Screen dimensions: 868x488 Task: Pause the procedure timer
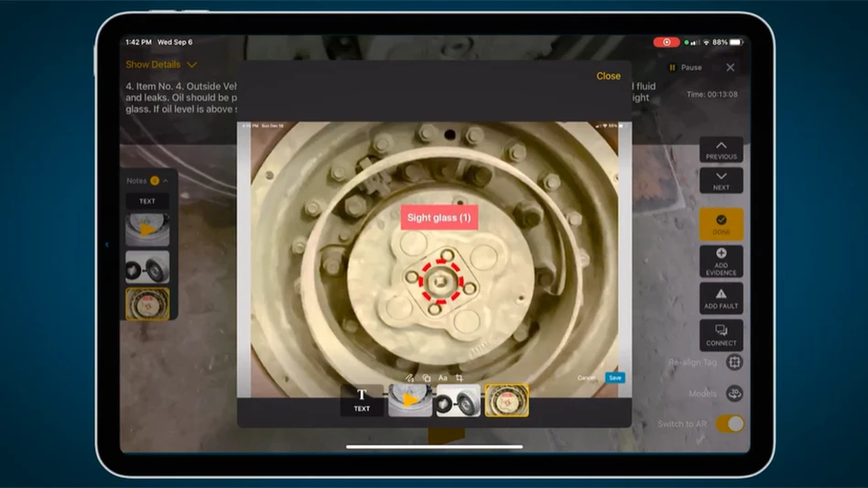coord(685,68)
